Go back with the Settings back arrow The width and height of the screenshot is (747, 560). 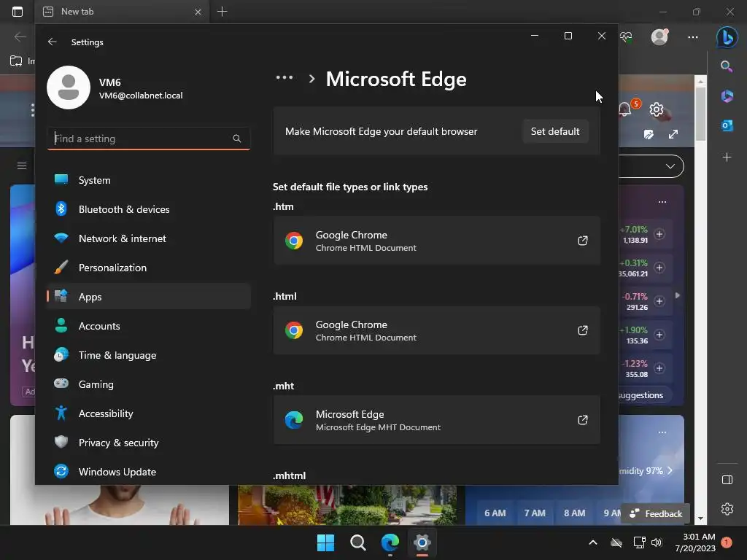point(52,42)
